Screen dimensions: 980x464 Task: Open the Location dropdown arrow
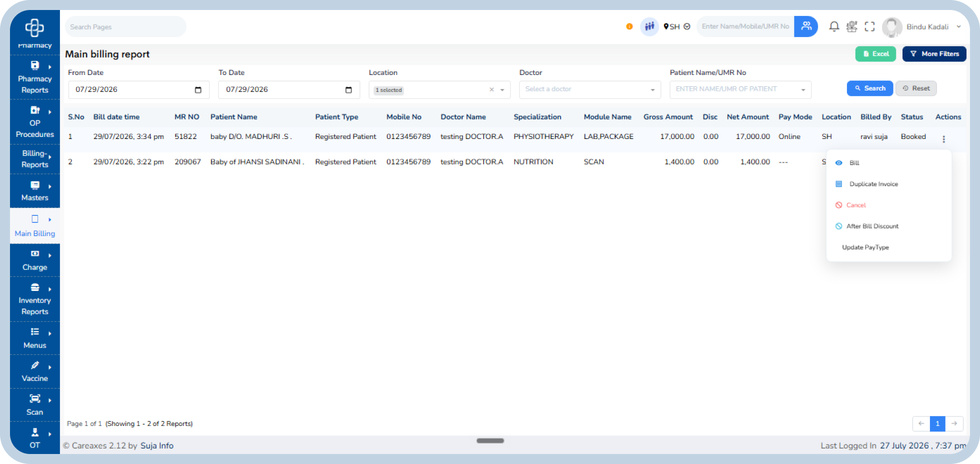[502, 90]
